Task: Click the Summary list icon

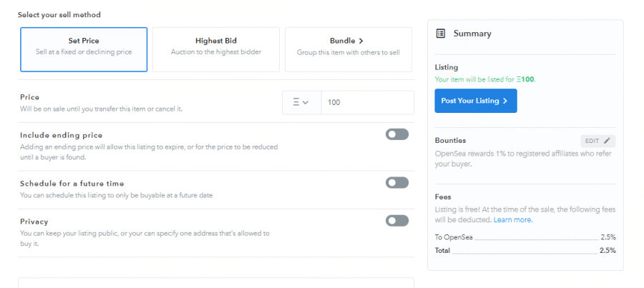Action: tap(441, 34)
